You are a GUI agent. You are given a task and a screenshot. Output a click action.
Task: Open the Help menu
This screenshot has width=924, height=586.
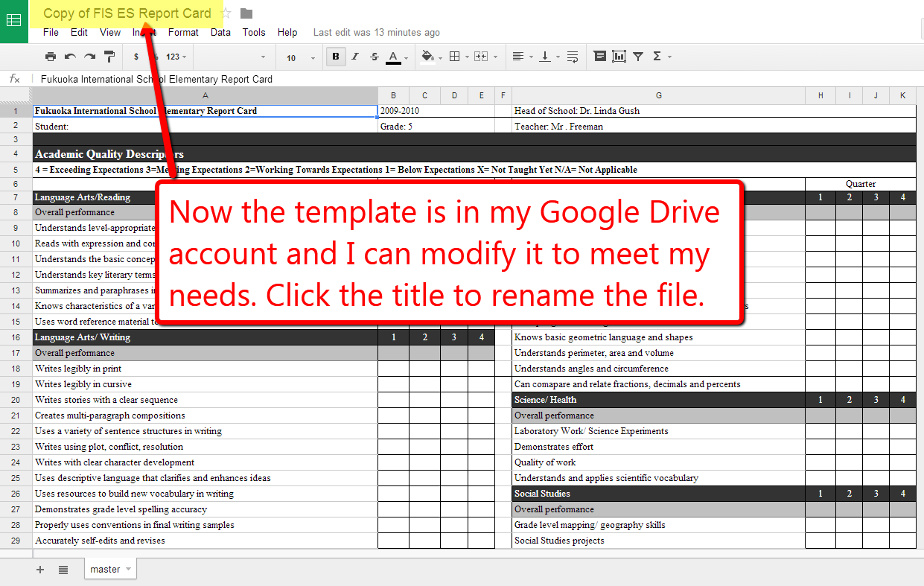(287, 32)
